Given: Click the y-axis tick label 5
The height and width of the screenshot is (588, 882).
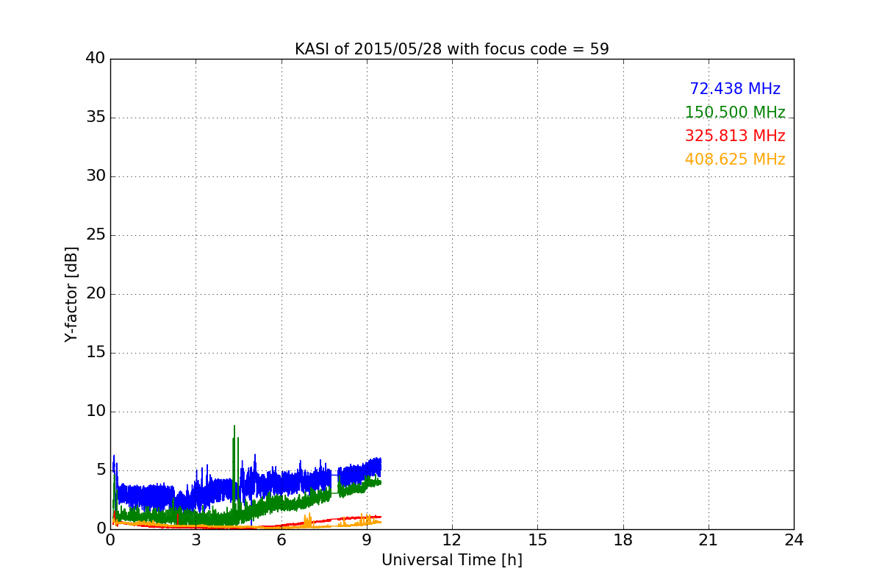Looking at the screenshot, I should (x=101, y=470).
